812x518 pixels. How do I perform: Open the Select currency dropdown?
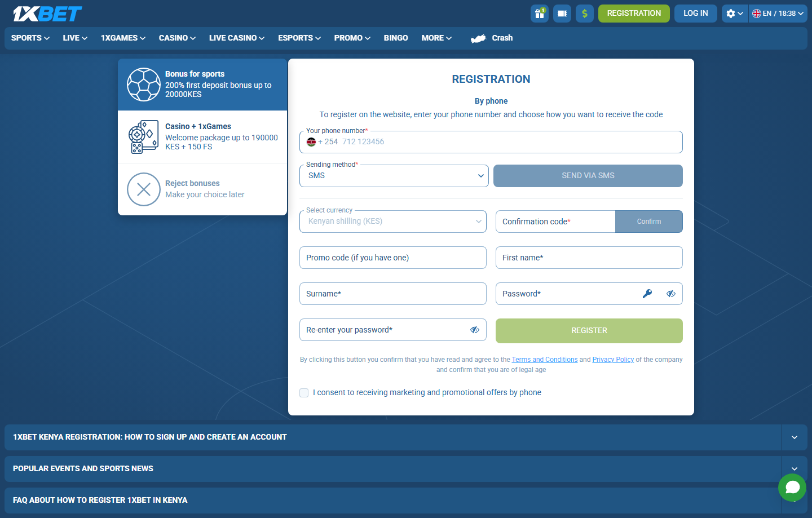pyautogui.click(x=392, y=222)
